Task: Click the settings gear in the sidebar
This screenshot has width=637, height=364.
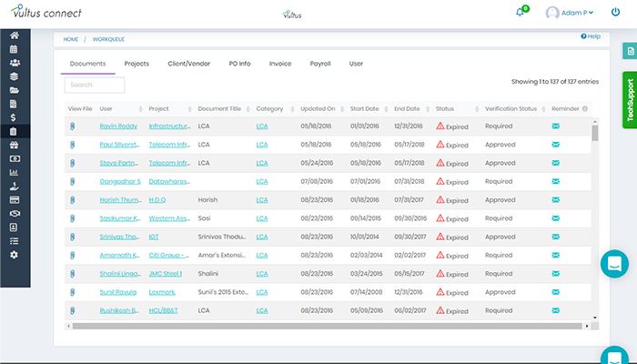Action: tap(14, 255)
